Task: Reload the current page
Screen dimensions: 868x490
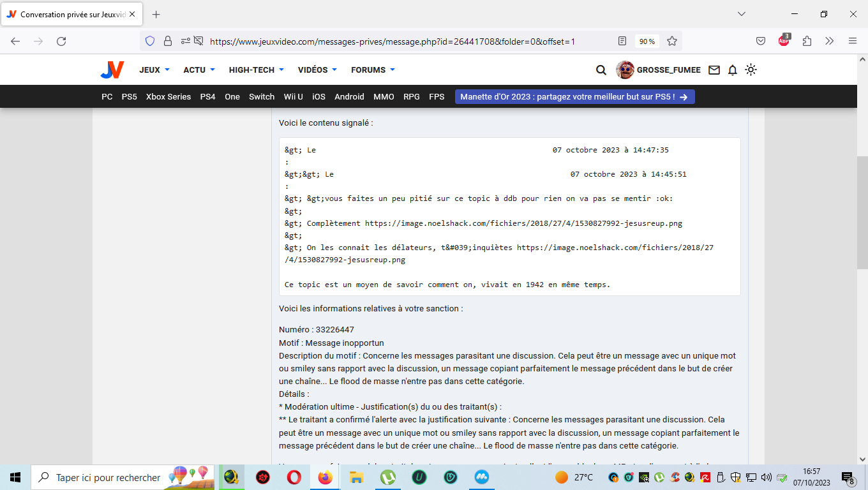Action: [x=61, y=41]
